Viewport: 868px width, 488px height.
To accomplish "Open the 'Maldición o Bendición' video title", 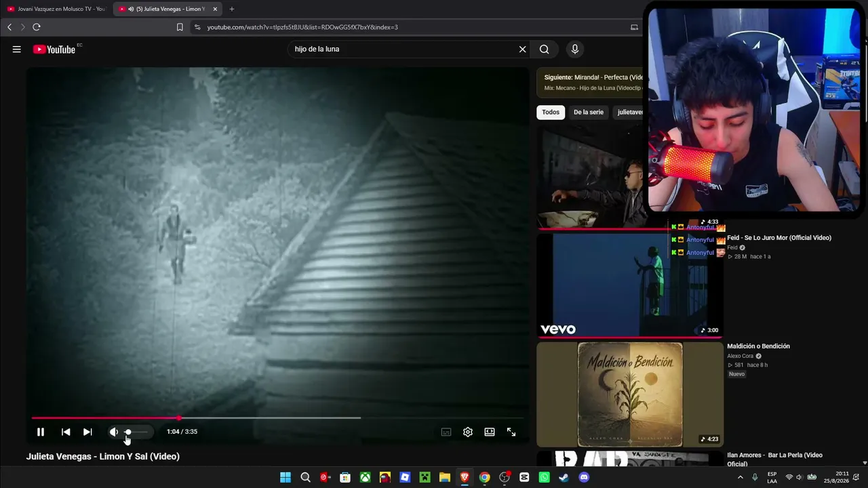I will [x=758, y=346].
